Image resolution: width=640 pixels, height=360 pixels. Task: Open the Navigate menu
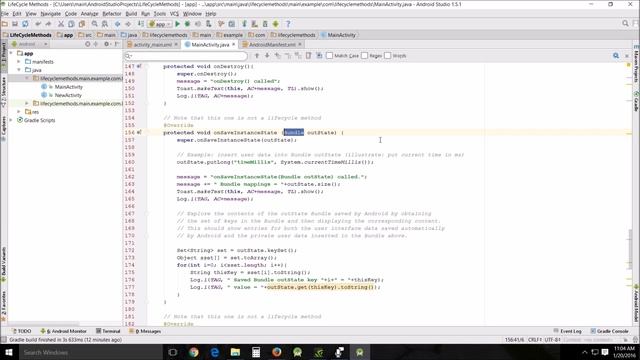pos(51,13)
